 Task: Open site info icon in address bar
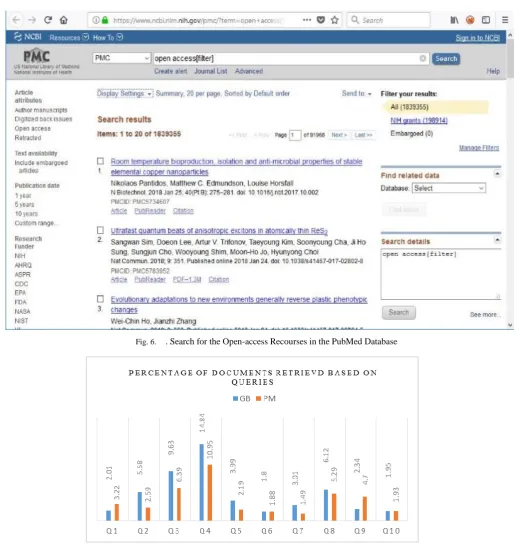coord(96,20)
